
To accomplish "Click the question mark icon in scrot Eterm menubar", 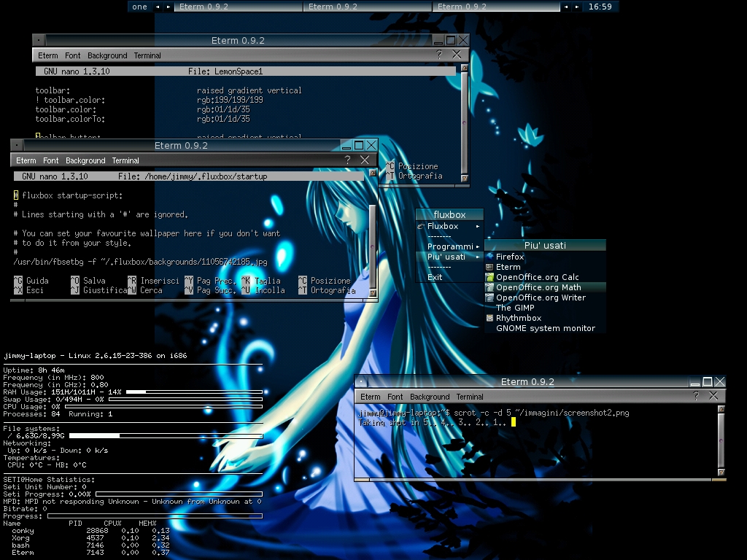I will click(696, 396).
